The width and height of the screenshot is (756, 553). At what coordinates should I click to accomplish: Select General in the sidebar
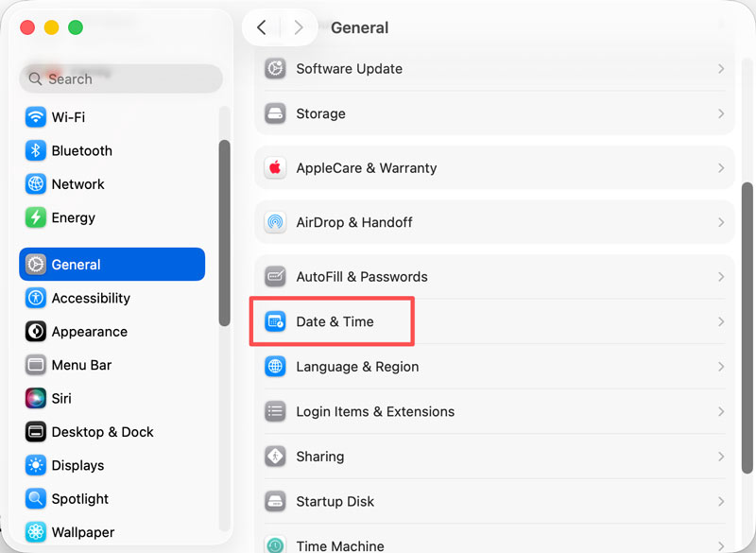76,265
